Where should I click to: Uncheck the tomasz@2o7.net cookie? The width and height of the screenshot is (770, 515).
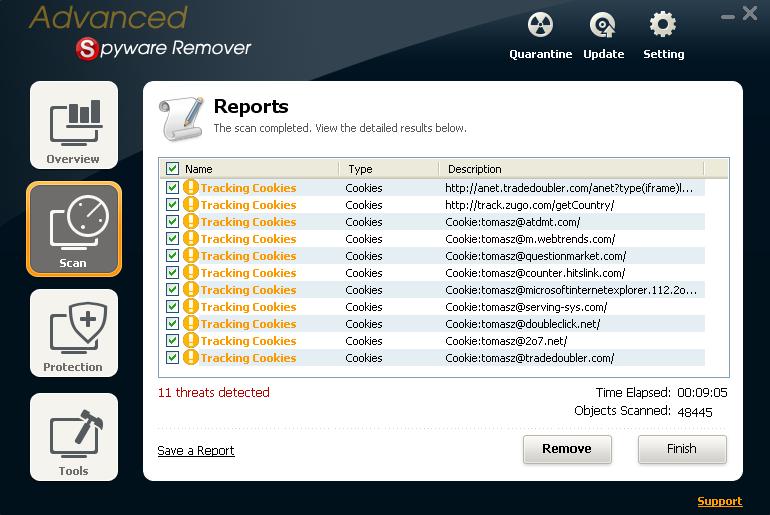(172, 341)
